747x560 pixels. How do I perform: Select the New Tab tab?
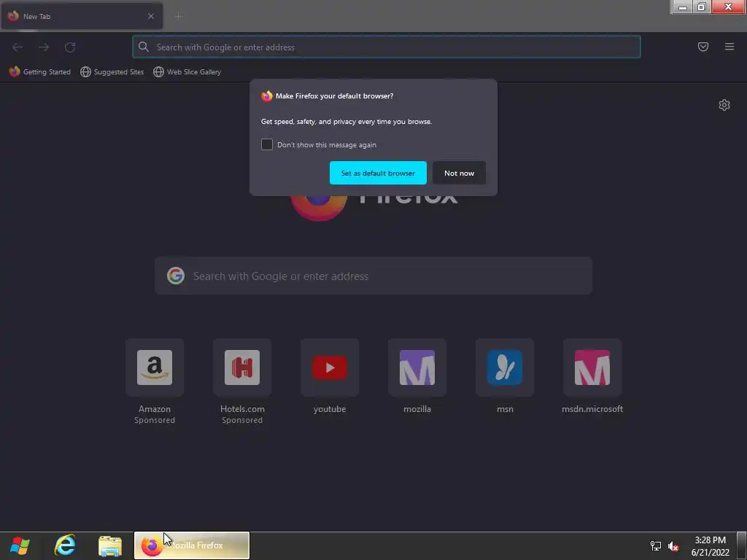(82, 16)
